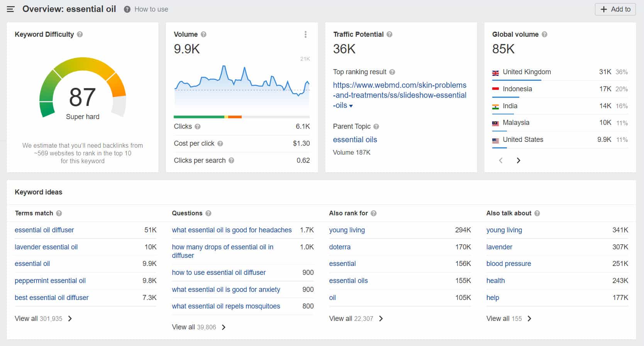
Task: Click the Parent Topic help icon
Action: tap(376, 126)
